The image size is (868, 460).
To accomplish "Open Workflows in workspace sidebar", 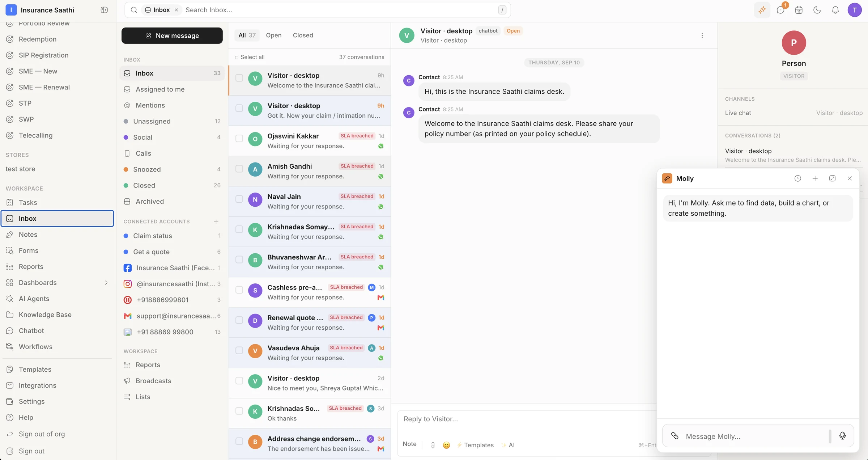I will tap(57, 347).
